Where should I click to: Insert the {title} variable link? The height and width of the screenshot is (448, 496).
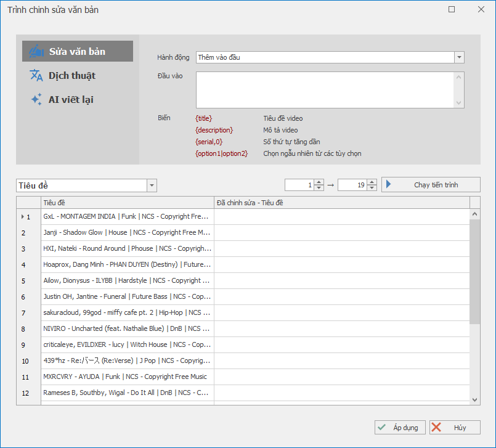203,118
